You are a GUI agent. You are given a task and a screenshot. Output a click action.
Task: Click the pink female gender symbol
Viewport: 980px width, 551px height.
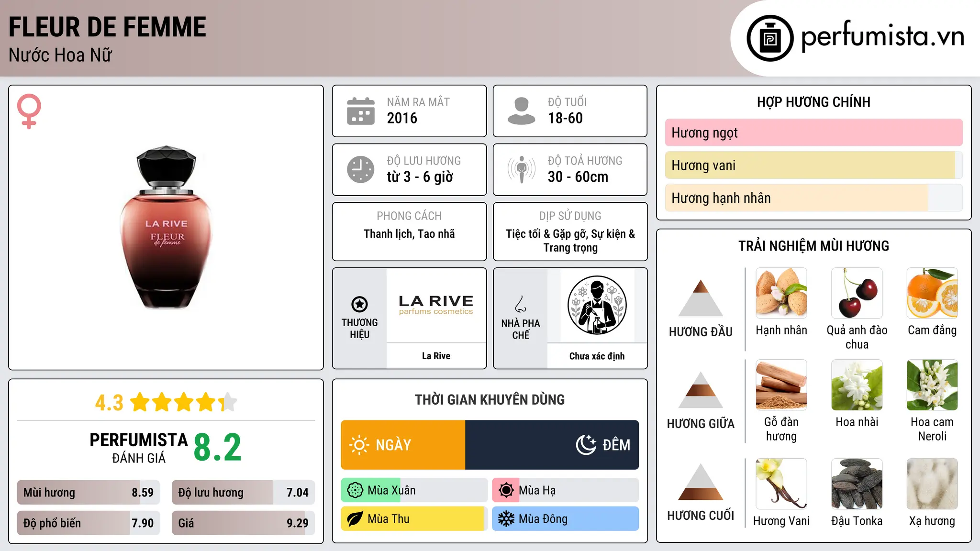tap(29, 111)
